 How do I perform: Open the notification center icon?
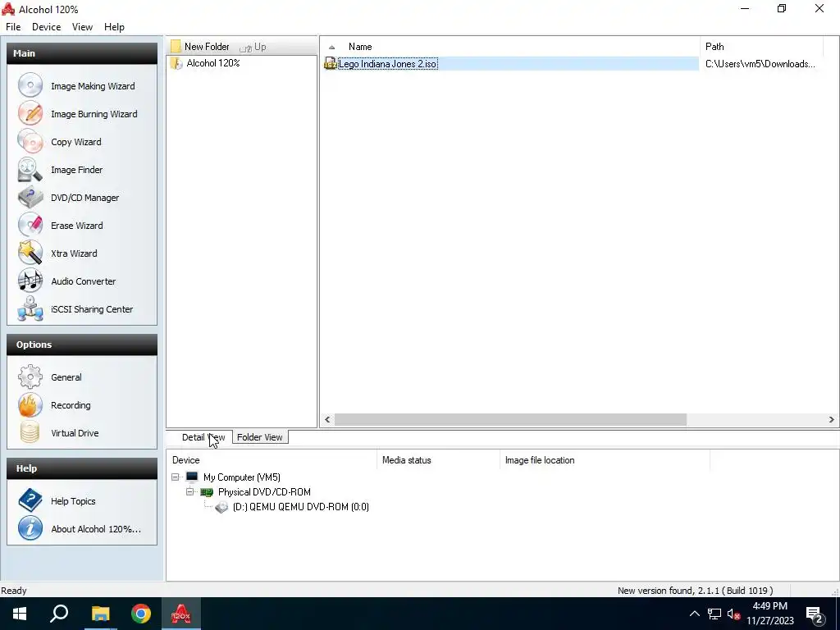pos(815,614)
